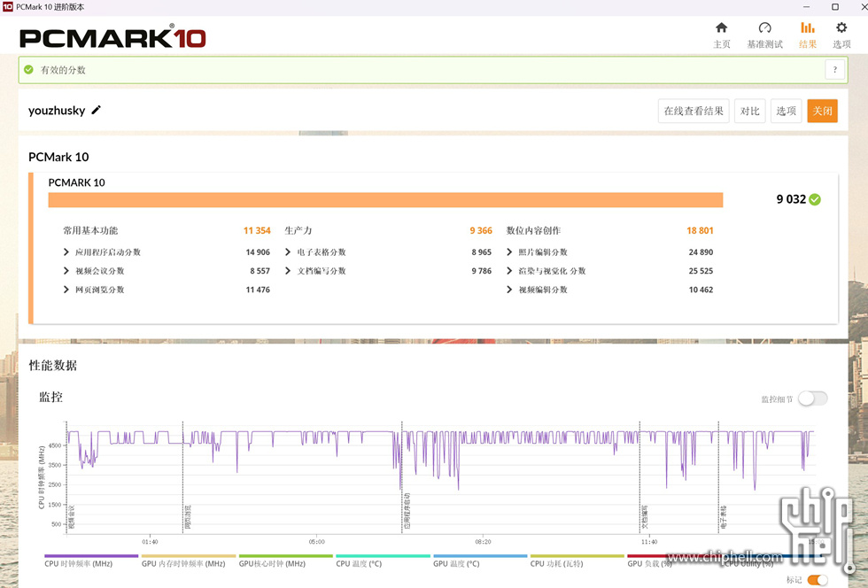Expand the 视频编辑分数 row
Screen dimensions: 868x588
coord(509,290)
